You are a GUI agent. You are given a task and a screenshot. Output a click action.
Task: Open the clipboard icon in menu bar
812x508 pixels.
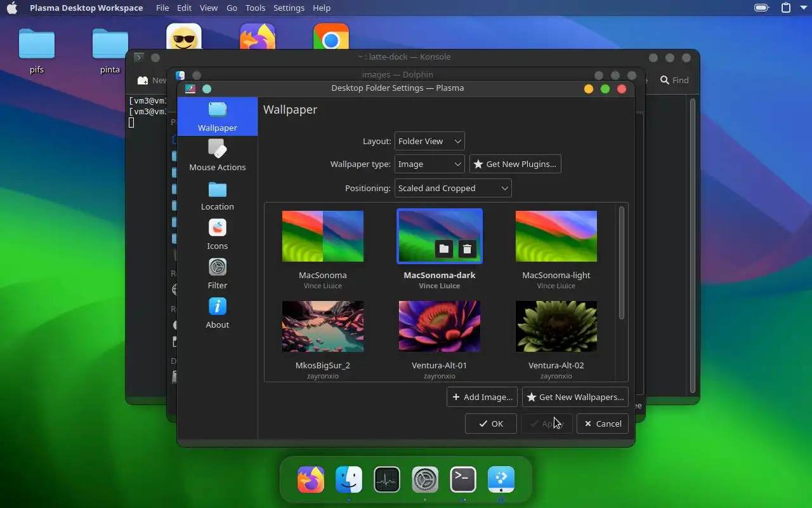click(x=786, y=8)
